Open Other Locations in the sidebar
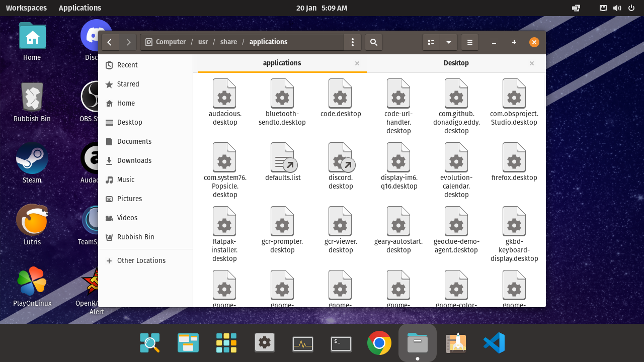Screen dimensions: 644x362 tap(145, 260)
